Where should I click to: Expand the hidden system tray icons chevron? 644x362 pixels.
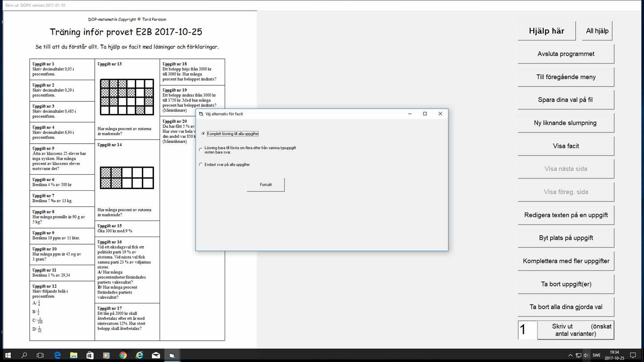[x=571, y=355]
